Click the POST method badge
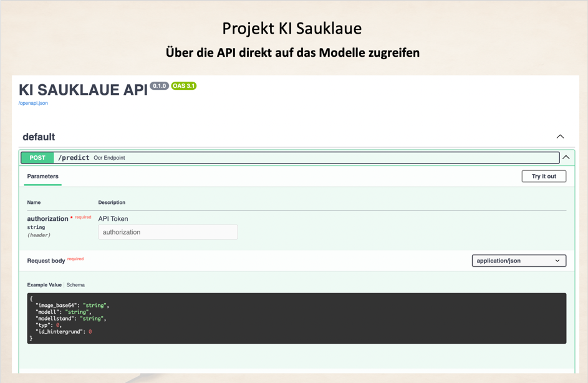588x383 pixels. [x=37, y=158]
